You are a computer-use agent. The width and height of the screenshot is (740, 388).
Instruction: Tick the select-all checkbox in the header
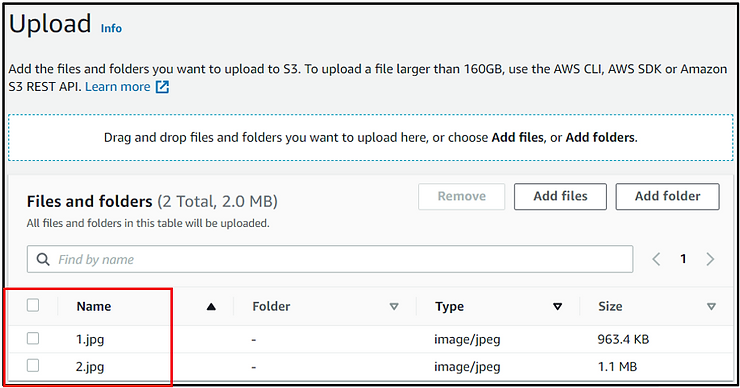tap(33, 305)
